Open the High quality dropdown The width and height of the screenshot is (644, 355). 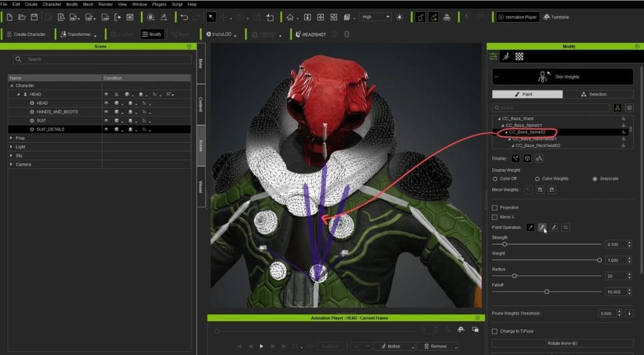pyautogui.click(x=375, y=17)
